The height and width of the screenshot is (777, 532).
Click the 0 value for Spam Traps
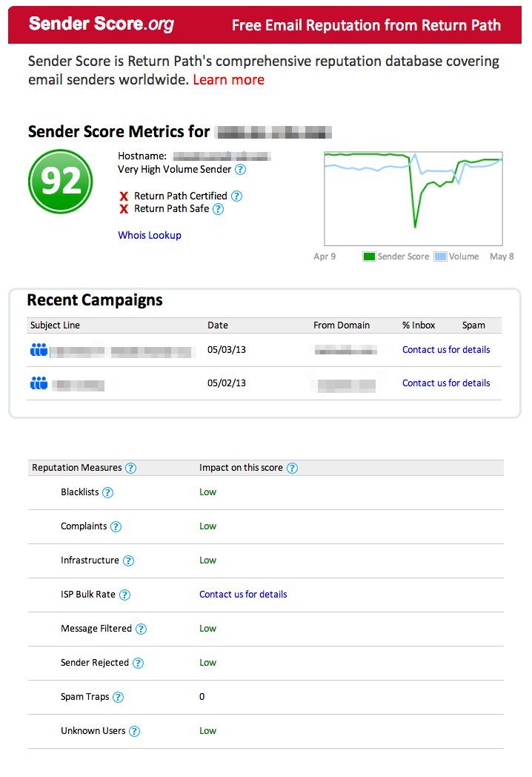coord(202,697)
